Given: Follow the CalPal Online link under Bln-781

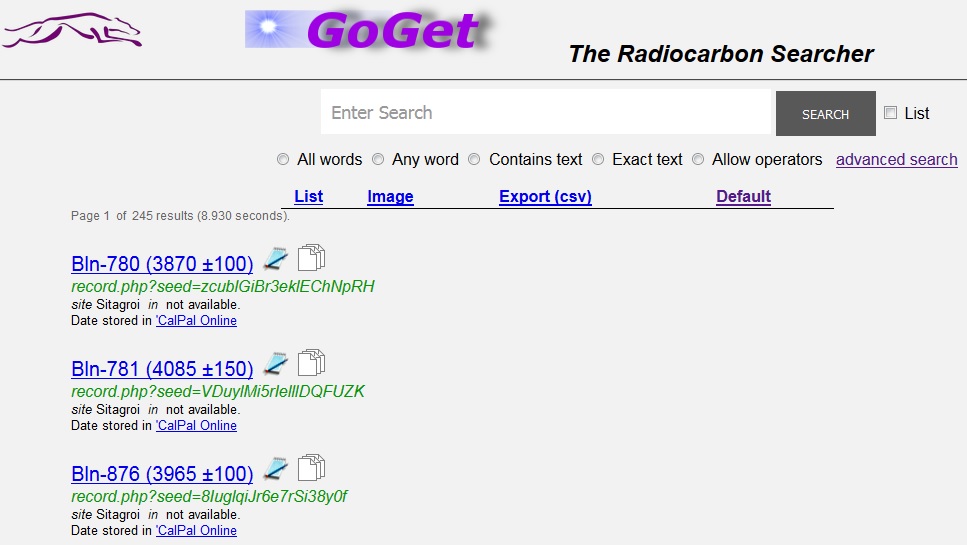Looking at the screenshot, I should click(197, 425).
